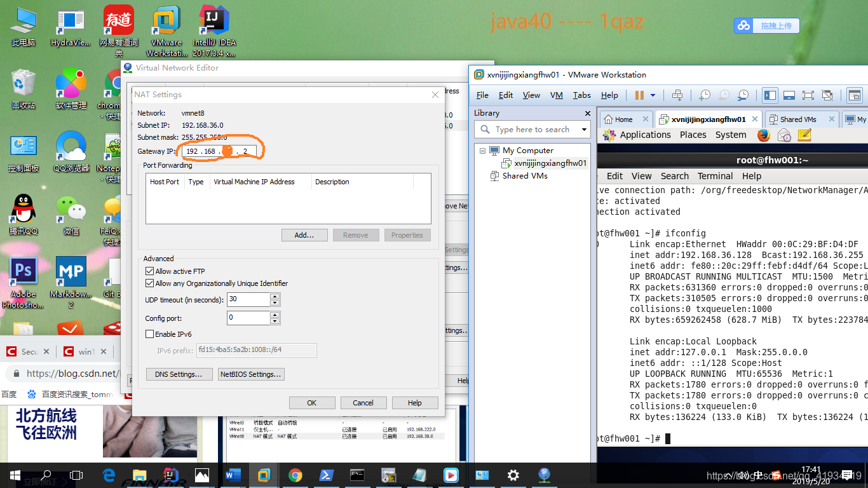Toggle thumbnail bar icon in VMware toolbar

[789, 95]
